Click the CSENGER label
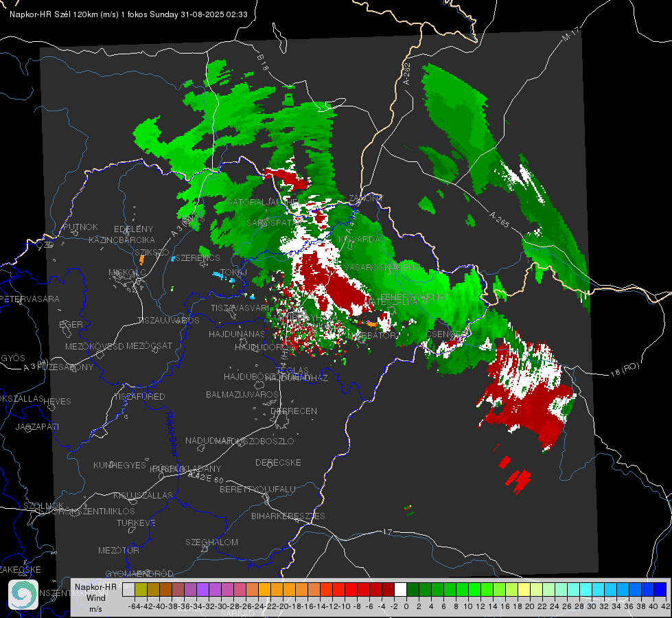 coord(446,333)
